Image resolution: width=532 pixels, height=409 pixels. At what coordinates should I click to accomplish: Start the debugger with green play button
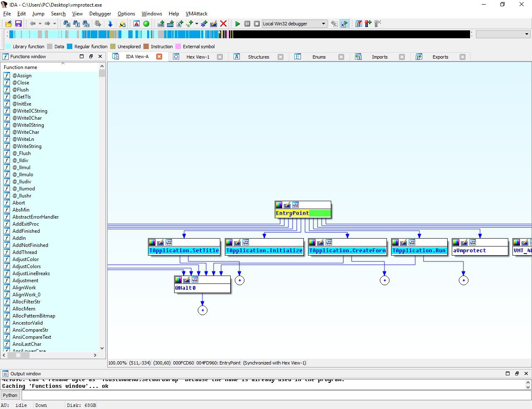pyautogui.click(x=238, y=24)
